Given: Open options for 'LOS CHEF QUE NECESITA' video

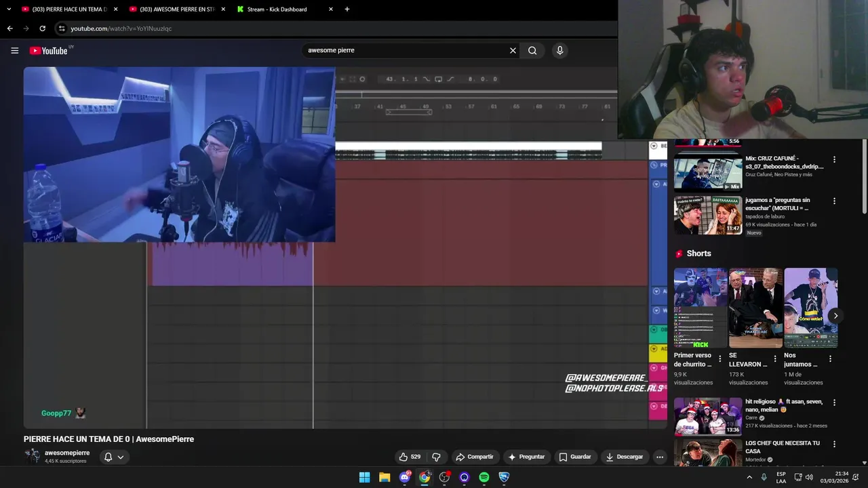Looking at the screenshot, I should (834, 444).
